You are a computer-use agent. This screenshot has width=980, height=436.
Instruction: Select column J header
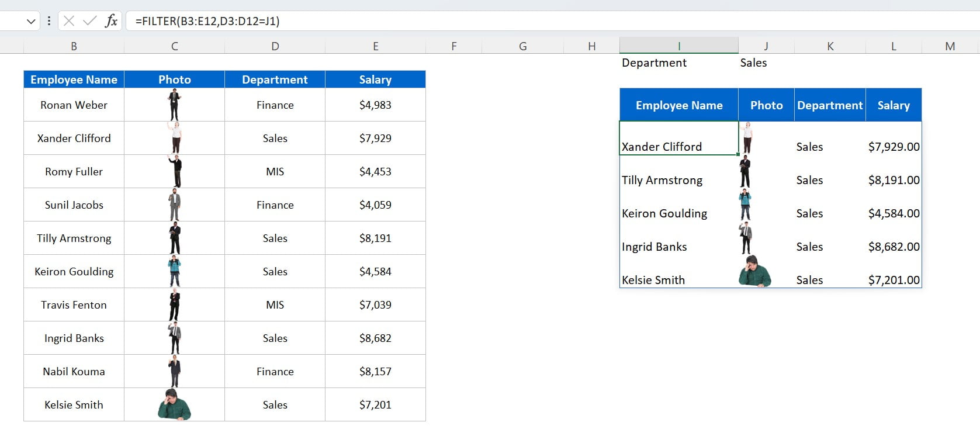point(766,46)
